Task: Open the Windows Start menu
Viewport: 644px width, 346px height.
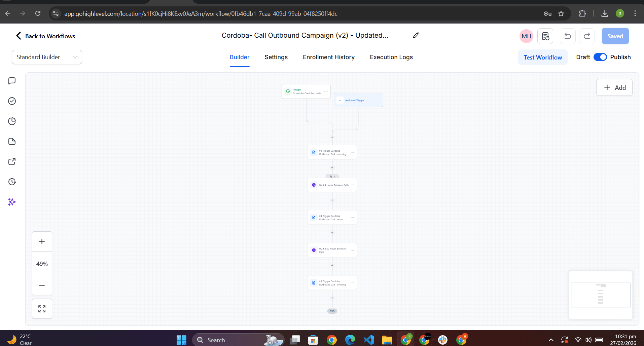Action: point(181,340)
